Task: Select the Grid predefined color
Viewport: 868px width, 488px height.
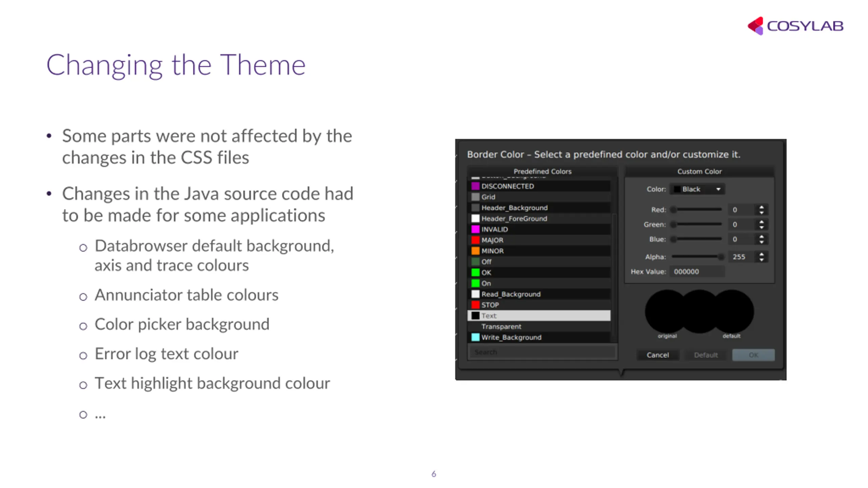Action: point(539,197)
